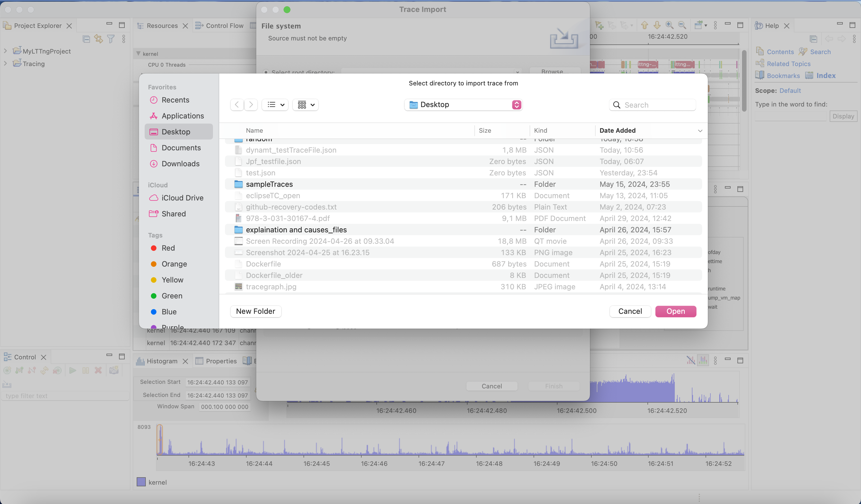Click the back navigation arrow in file dialog
861x504 pixels.
tap(237, 105)
